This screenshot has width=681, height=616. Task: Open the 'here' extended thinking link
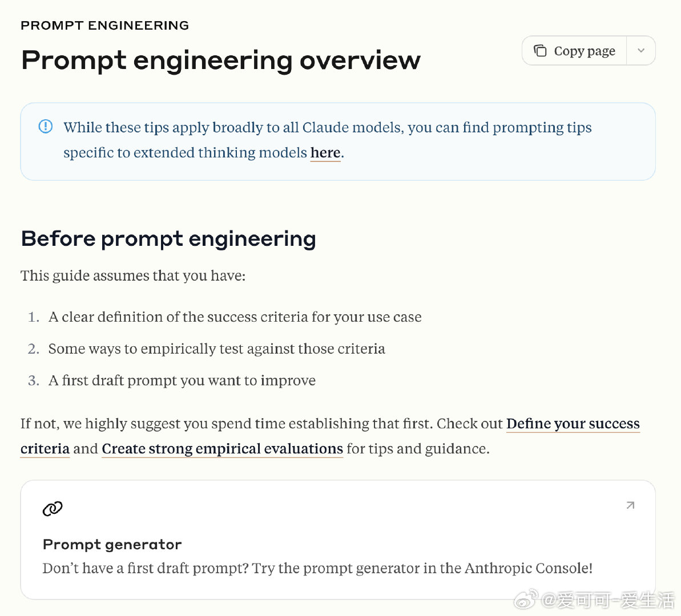[325, 153]
